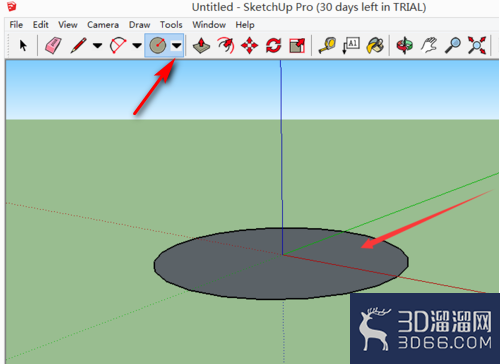The image size is (500, 364).
Task: Expand the Arc tool dropdown arrow
Action: [x=137, y=45]
